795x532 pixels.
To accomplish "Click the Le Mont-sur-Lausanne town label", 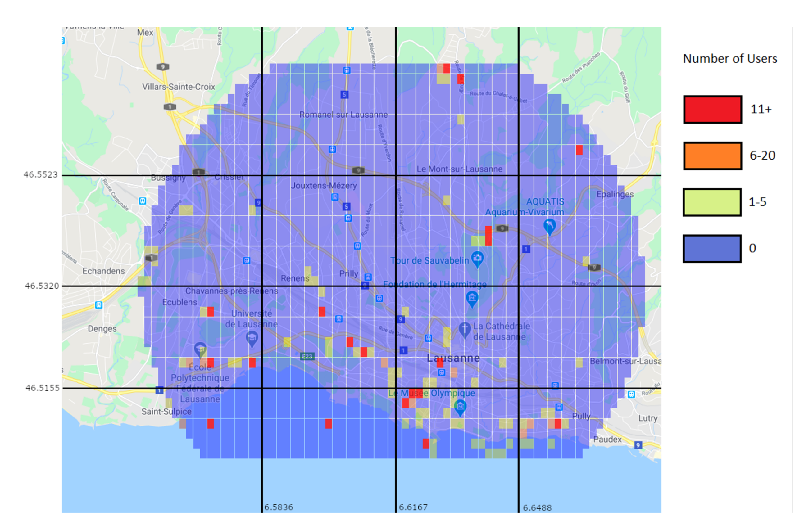I will point(459,169).
